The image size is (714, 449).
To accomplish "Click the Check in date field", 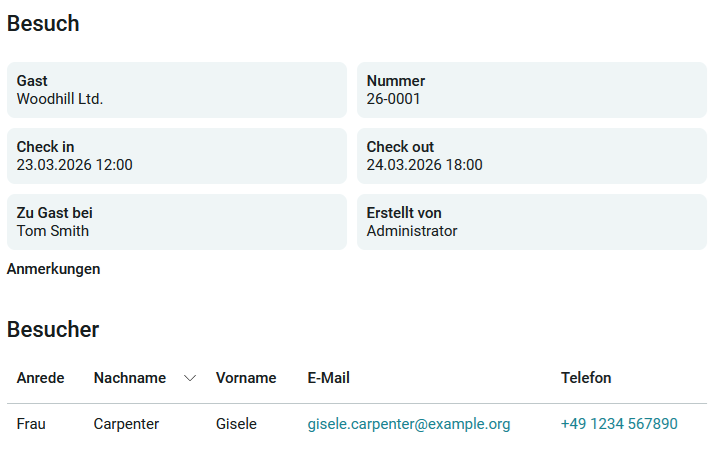I will click(177, 156).
